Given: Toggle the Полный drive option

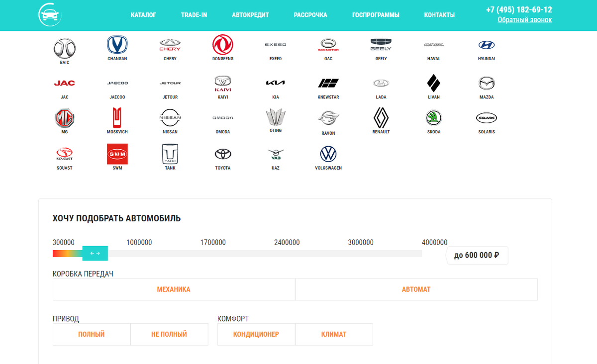Looking at the screenshot, I should click(x=92, y=334).
